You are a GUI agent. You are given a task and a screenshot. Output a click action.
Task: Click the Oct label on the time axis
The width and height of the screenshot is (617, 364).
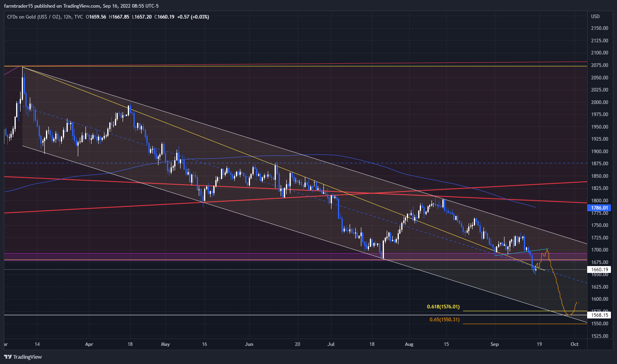pos(575,344)
